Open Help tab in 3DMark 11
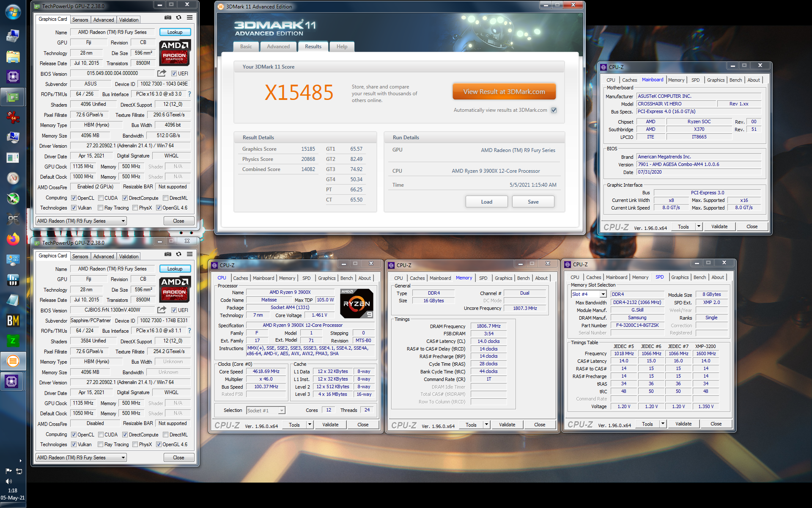The image size is (812, 508). tap(342, 47)
